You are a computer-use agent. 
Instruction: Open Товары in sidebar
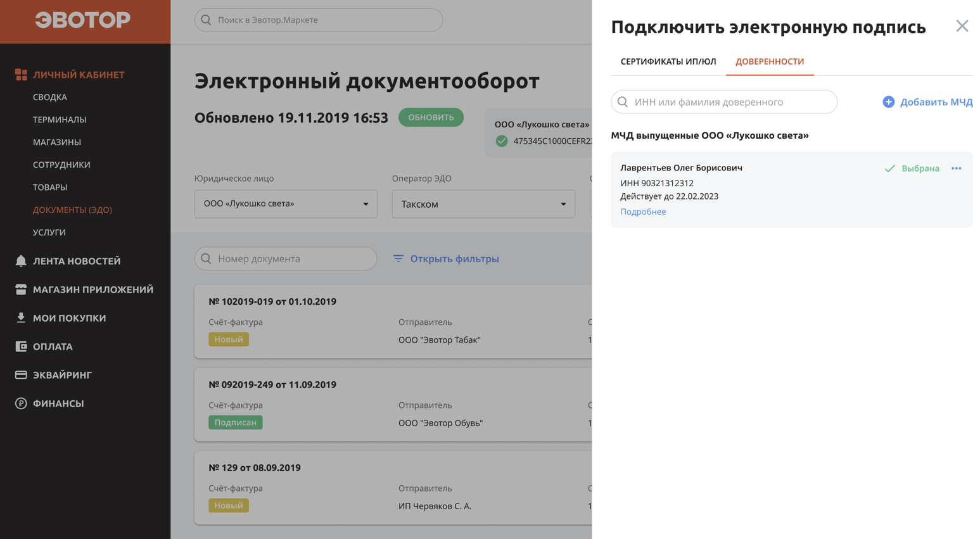point(50,187)
